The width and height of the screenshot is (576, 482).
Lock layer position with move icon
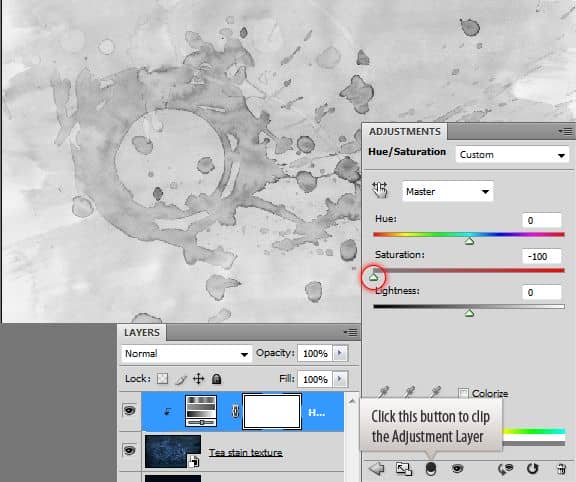click(x=198, y=378)
